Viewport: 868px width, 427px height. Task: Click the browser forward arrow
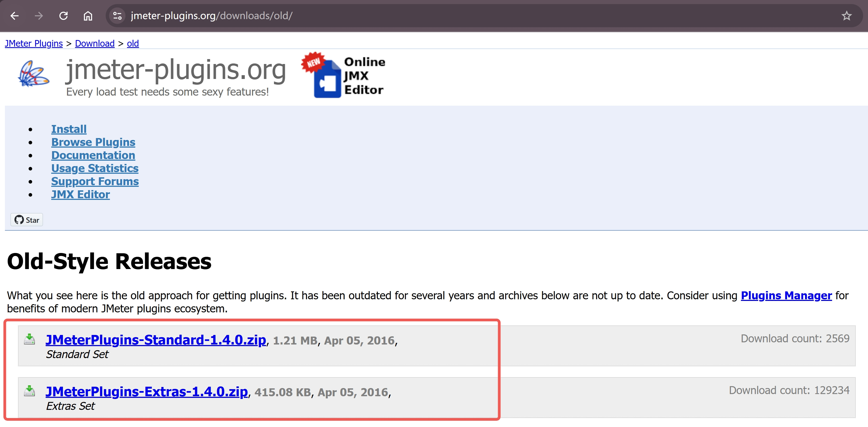(x=39, y=16)
